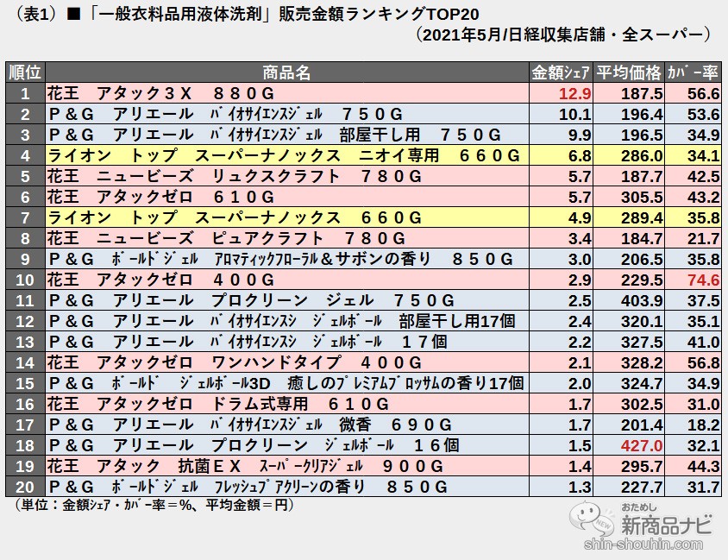Select 花王 ニュービーズ ピュアクラフト 780G
Viewport: 728px width, 560px height.
[286, 238]
